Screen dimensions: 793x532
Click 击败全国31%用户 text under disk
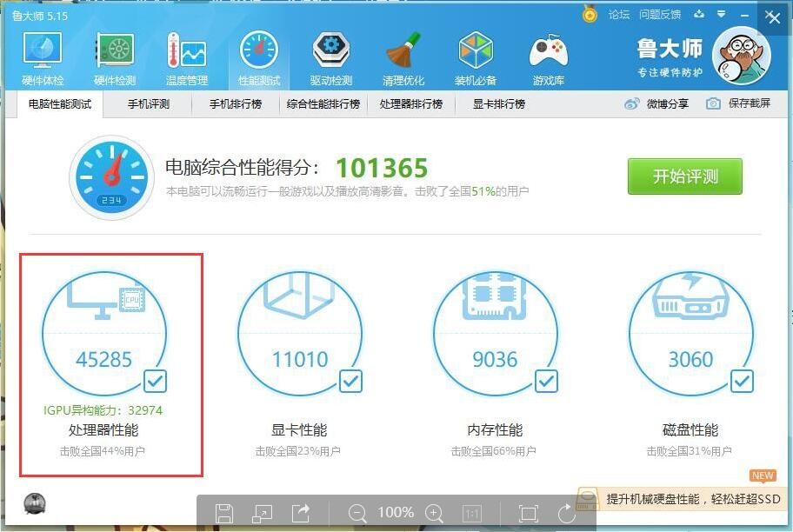point(690,451)
